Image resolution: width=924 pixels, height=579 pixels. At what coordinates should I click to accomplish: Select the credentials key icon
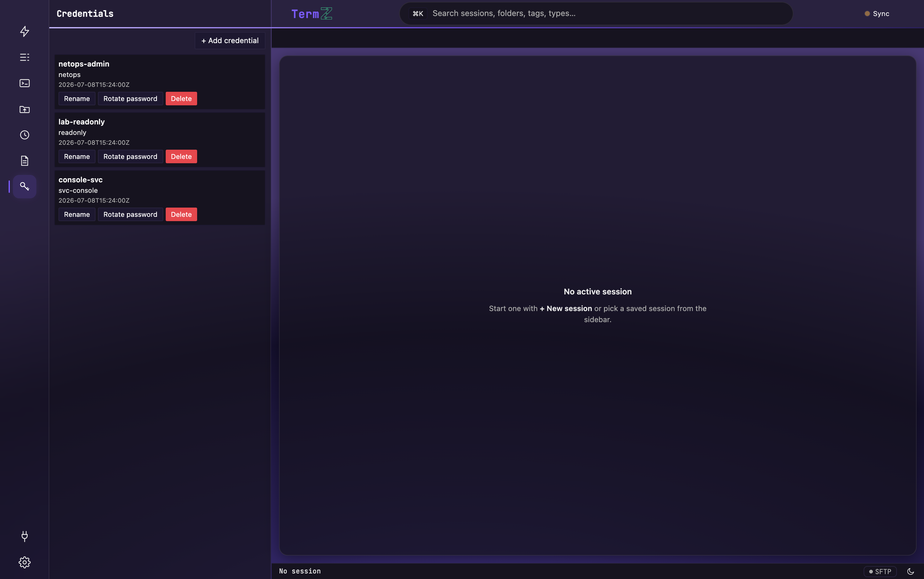pos(25,187)
